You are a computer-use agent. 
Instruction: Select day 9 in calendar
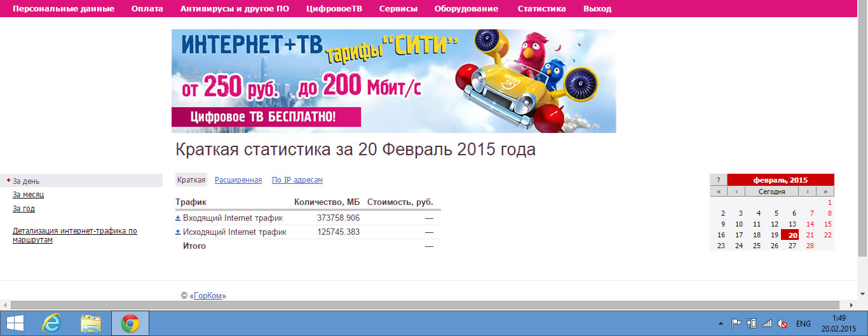(x=722, y=224)
